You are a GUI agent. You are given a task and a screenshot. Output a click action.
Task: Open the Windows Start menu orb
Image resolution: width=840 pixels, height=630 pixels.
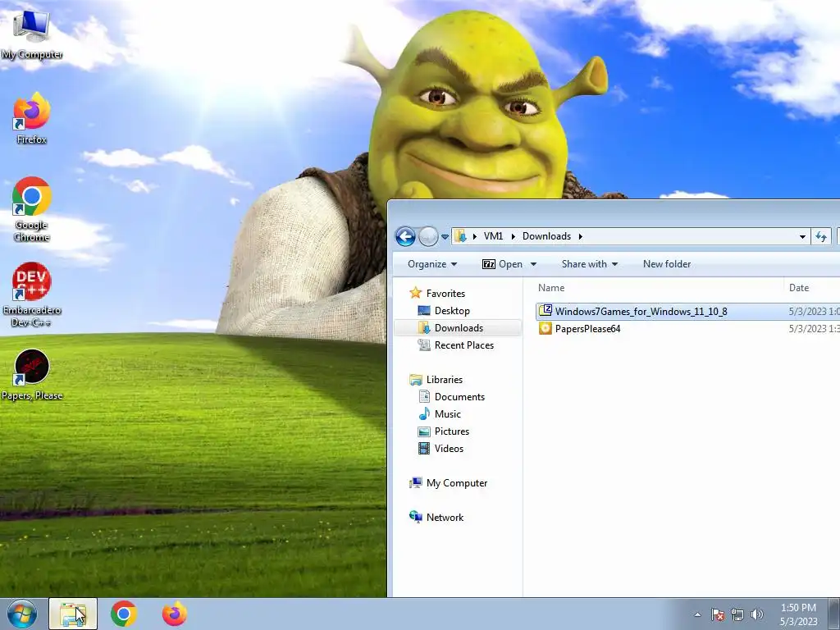(22, 614)
